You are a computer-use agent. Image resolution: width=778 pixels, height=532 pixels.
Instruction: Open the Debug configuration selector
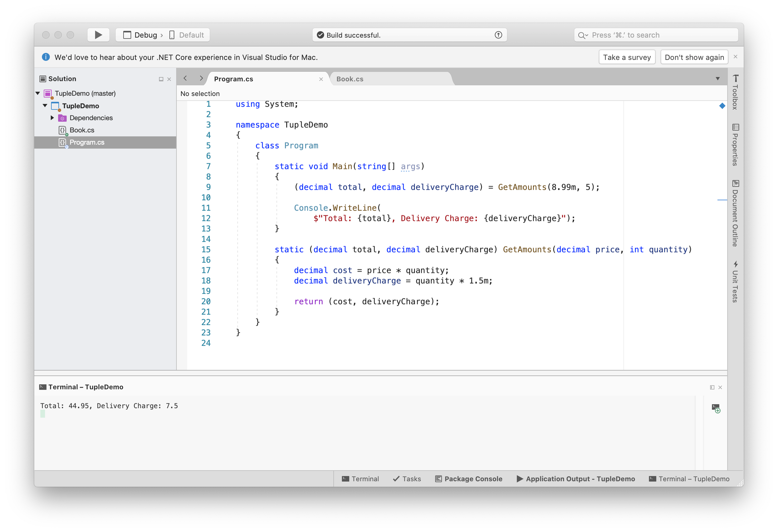(x=145, y=35)
